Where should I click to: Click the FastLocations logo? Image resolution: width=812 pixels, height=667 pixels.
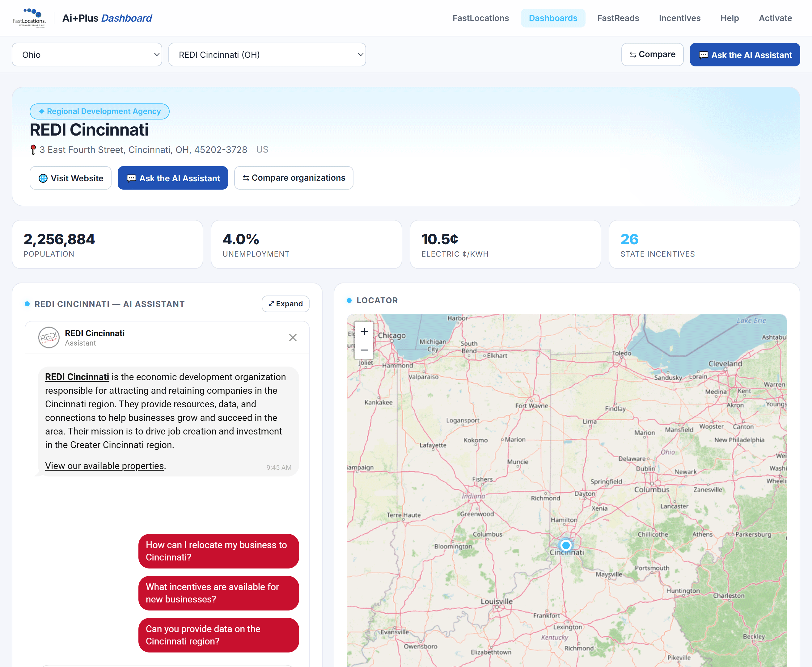[x=29, y=18]
